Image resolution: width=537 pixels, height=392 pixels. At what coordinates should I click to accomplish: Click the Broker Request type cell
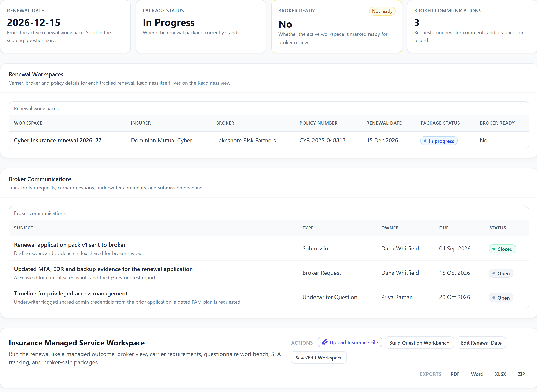click(x=322, y=273)
